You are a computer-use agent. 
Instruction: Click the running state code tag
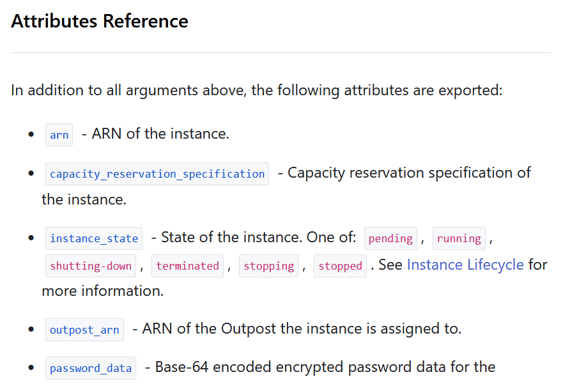pyautogui.click(x=459, y=238)
